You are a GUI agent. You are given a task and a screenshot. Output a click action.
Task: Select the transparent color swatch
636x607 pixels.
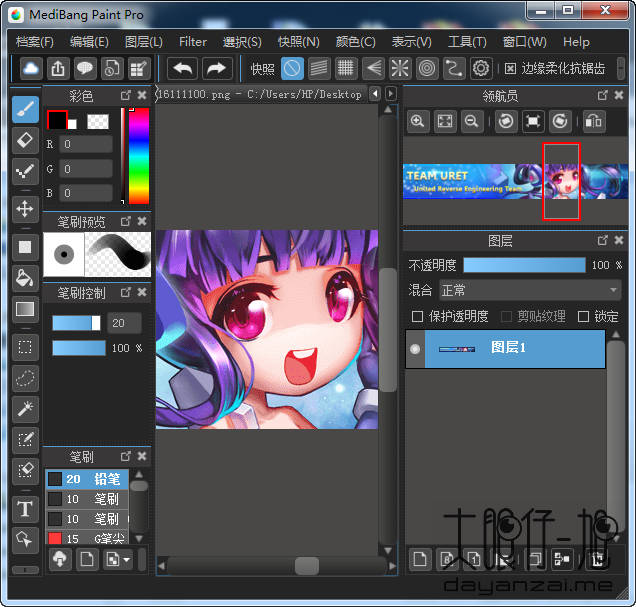pos(98,121)
